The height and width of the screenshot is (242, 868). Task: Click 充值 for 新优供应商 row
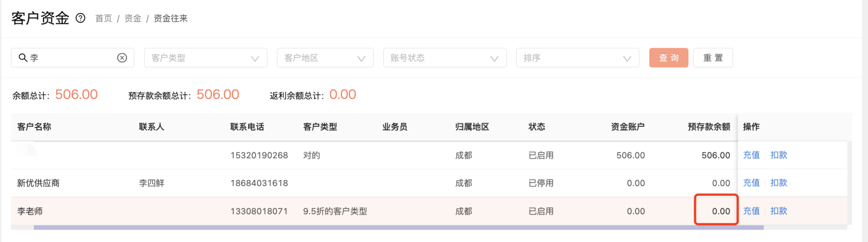coord(751,183)
